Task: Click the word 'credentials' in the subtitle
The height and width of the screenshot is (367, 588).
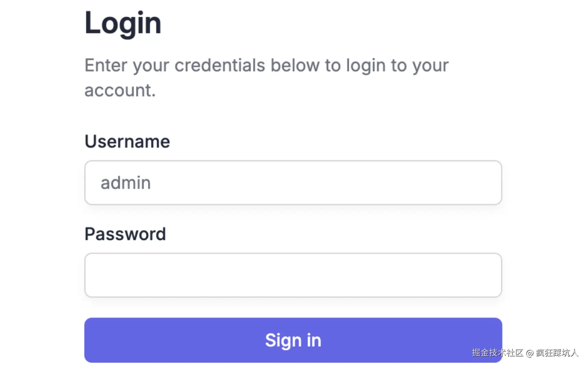Action: [220, 65]
